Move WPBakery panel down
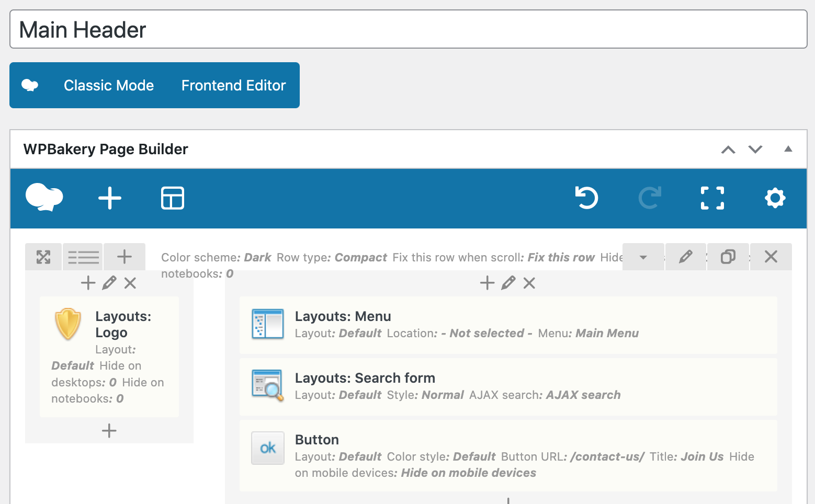Image resolution: width=815 pixels, height=504 pixels. [755, 150]
